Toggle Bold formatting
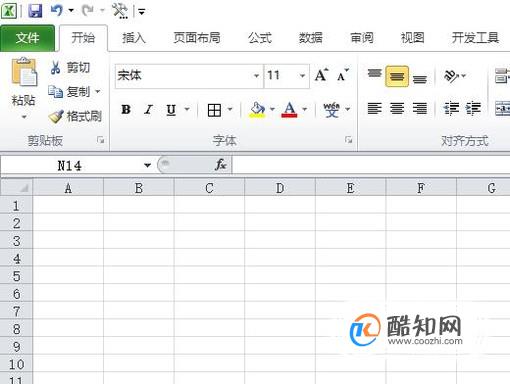This screenshot has height=384, width=510. click(x=126, y=109)
